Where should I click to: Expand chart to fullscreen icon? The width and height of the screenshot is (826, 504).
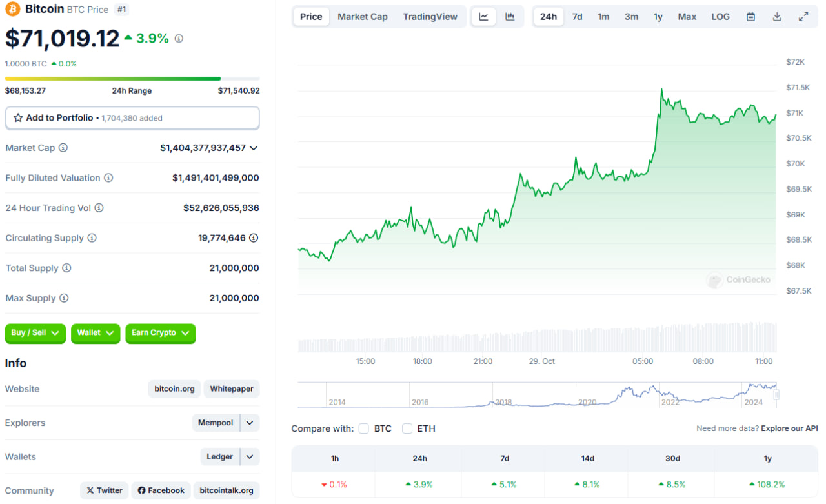pyautogui.click(x=803, y=17)
